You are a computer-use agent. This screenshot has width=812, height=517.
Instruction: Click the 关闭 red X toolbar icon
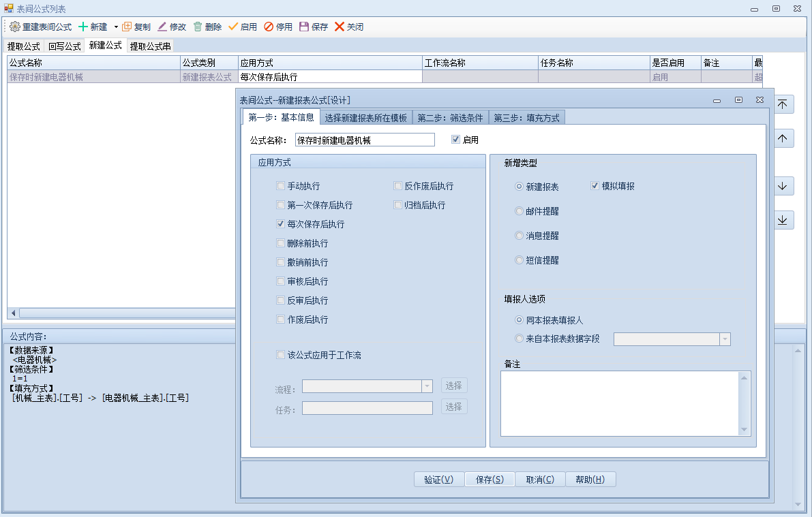pyautogui.click(x=340, y=27)
